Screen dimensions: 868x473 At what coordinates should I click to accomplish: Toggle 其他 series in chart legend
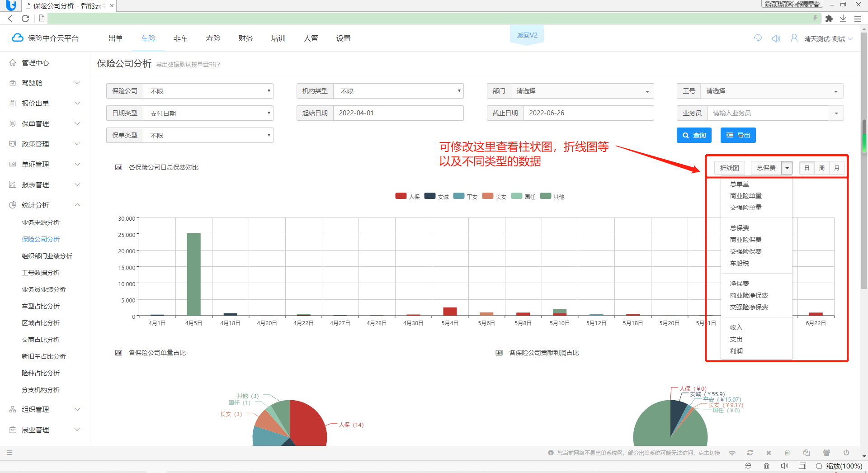552,197
